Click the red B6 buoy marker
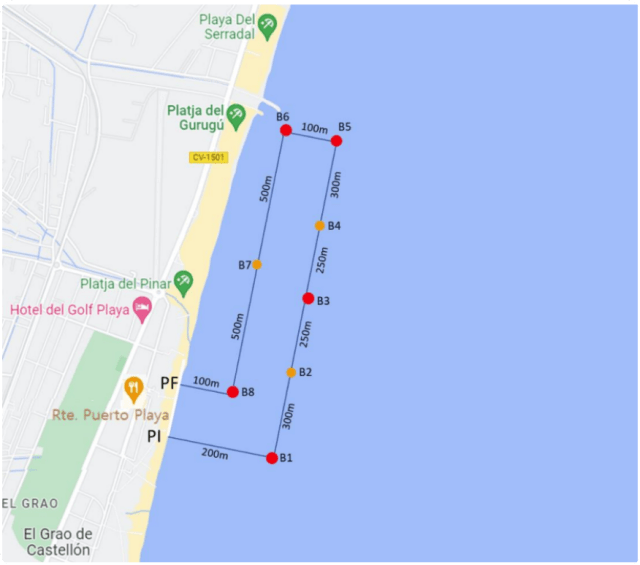The height and width of the screenshot is (565, 640). pos(286,130)
